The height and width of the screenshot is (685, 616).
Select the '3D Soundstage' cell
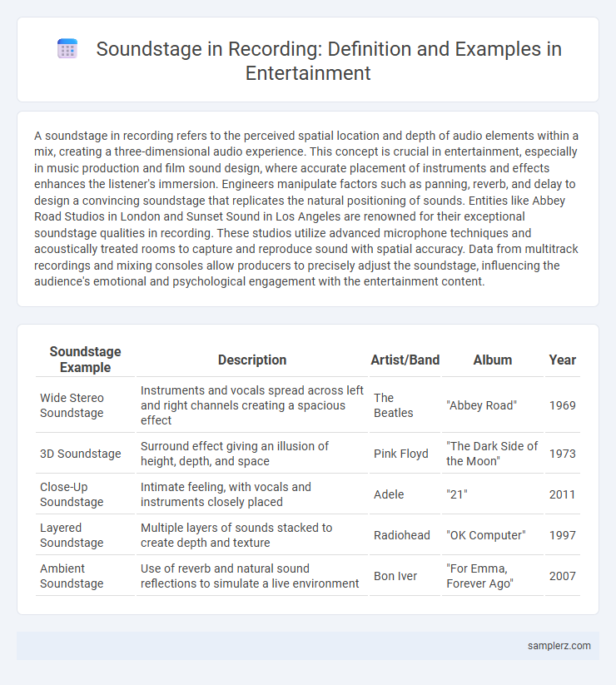click(x=85, y=454)
